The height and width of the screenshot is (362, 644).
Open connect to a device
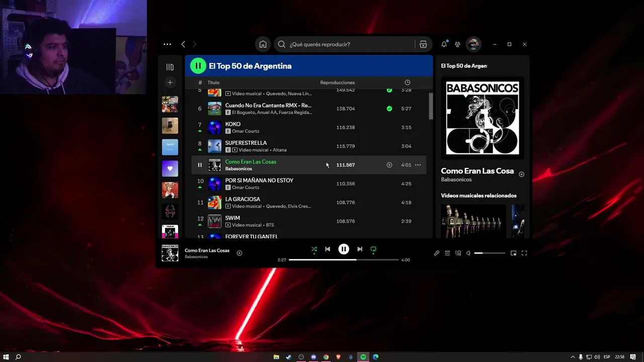458,253
